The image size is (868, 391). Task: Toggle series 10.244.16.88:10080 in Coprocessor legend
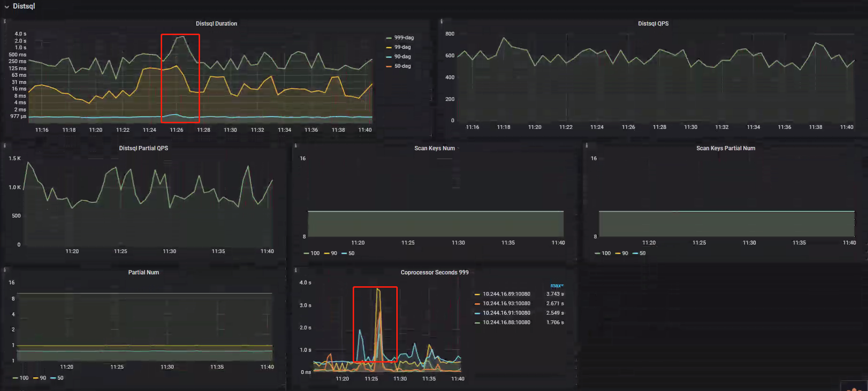[x=506, y=322]
